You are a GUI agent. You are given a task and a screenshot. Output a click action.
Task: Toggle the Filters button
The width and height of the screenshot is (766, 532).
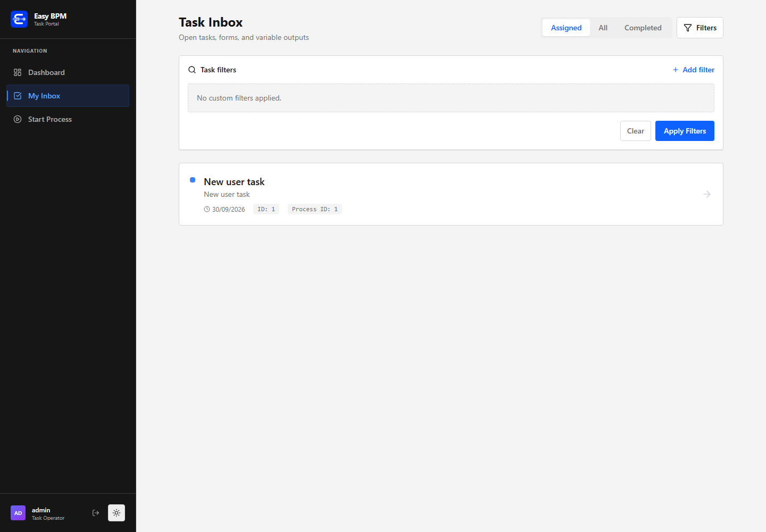click(700, 28)
